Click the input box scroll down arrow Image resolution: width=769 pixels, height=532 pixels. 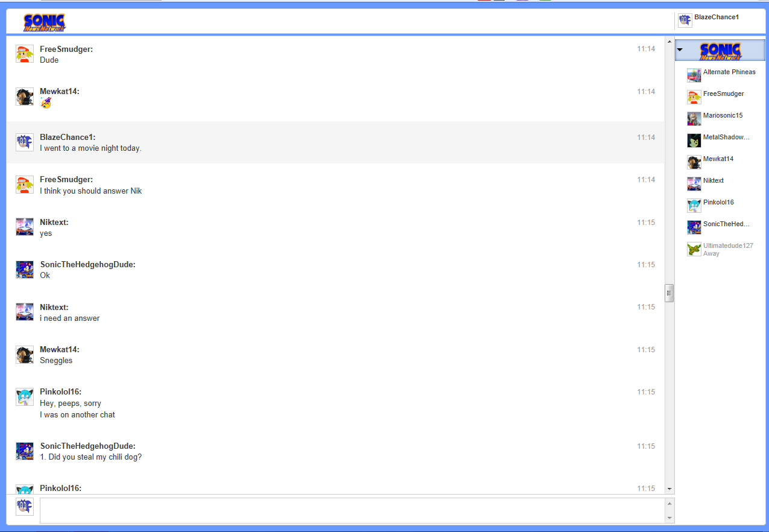point(669,518)
